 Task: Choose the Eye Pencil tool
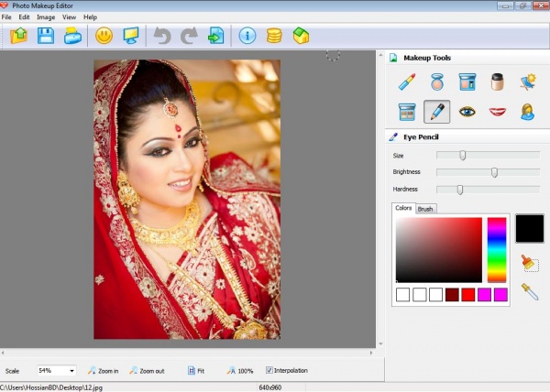tap(437, 112)
